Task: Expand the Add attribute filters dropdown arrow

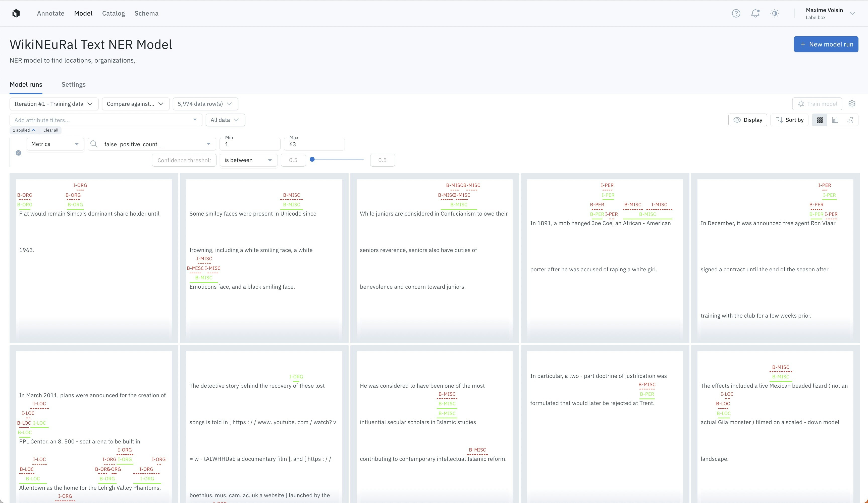Action: [x=195, y=120]
